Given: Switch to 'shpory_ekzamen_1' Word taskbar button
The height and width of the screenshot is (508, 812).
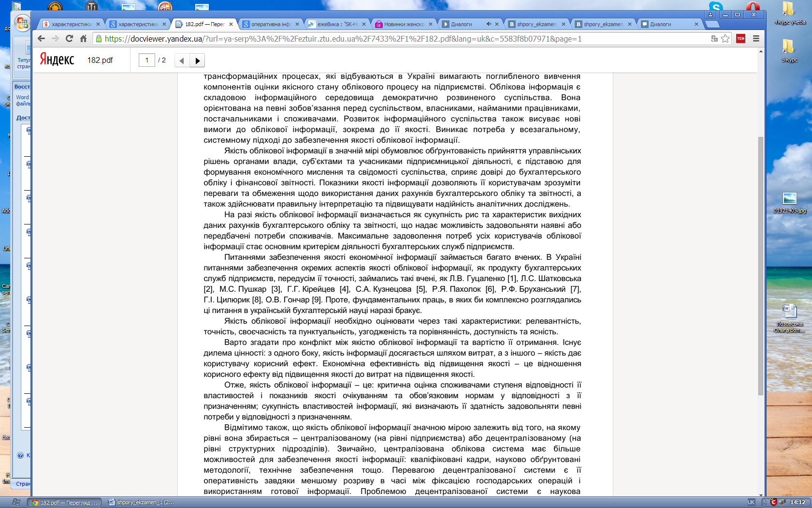Looking at the screenshot, I should coord(142,502).
